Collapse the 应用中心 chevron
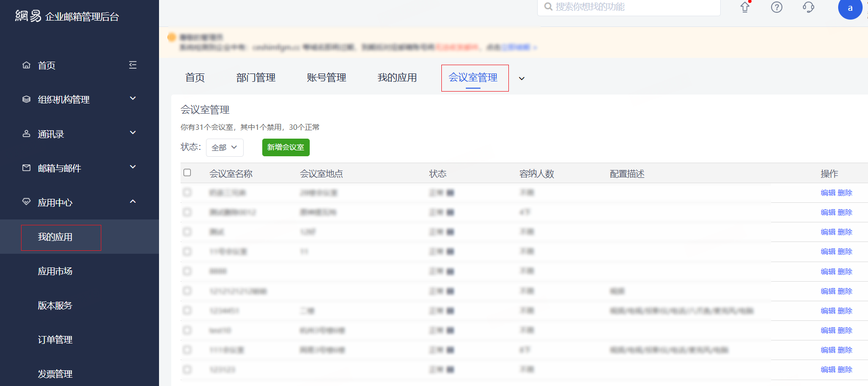Viewport: 868px width, 386px height. 133,201
